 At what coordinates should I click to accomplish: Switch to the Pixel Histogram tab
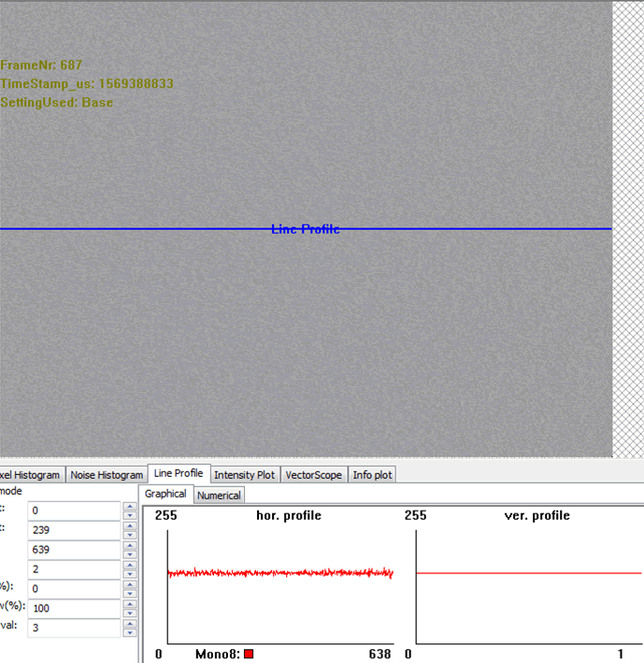tap(31, 475)
